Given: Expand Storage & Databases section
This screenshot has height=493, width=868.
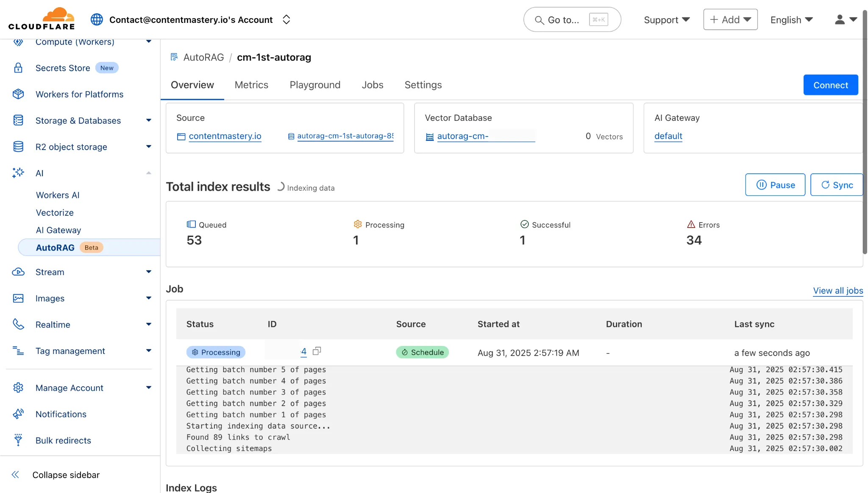Looking at the screenshot, I should [x=148, y=120].
